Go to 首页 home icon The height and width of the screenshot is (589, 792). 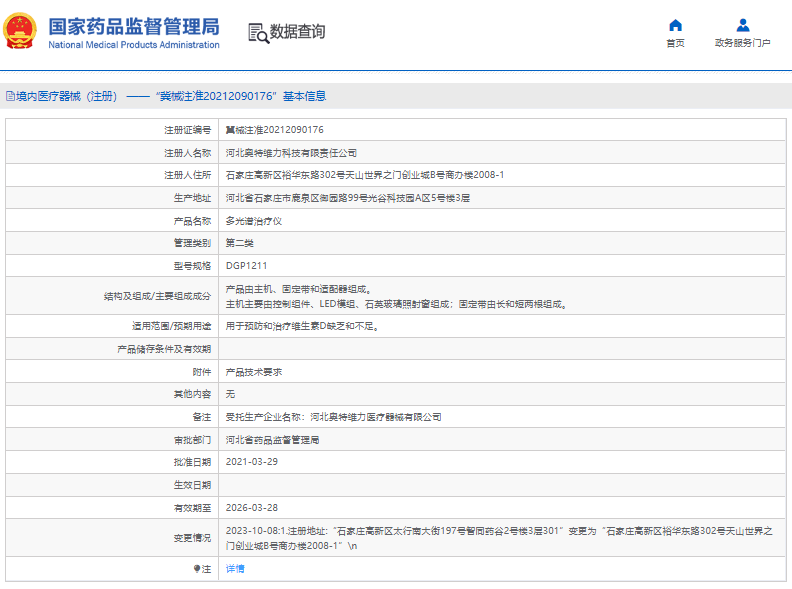675,25
